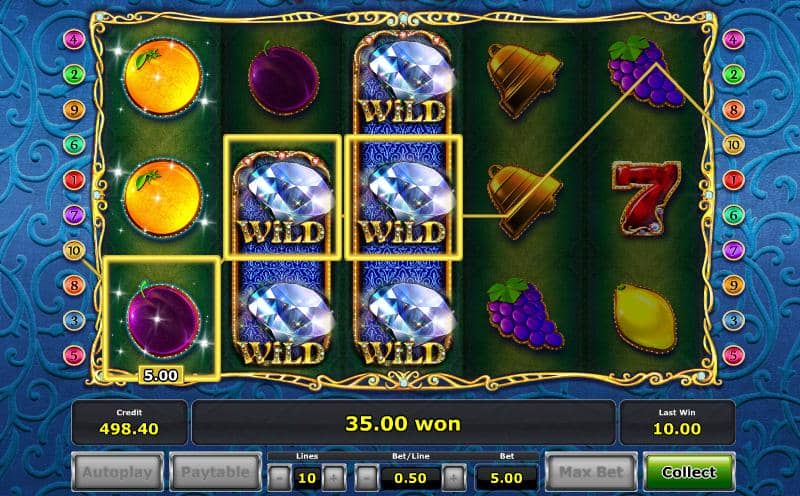This screenshot has width=800, height=496.
Task: Click the highlighted Wild diamond on reel two
Action: (283, 198)
